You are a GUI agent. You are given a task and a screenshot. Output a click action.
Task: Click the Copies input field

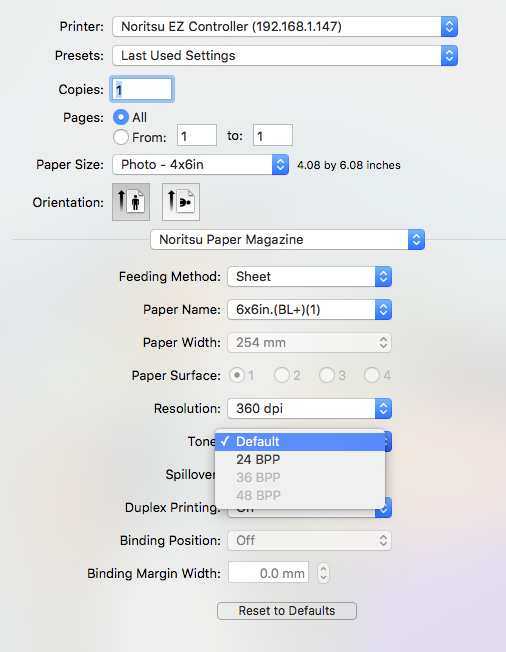142,89
